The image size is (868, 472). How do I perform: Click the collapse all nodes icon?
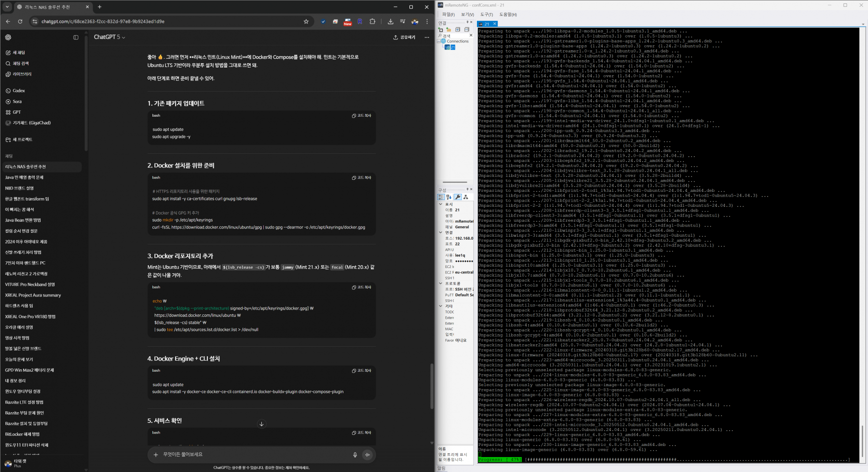[466, 30]
